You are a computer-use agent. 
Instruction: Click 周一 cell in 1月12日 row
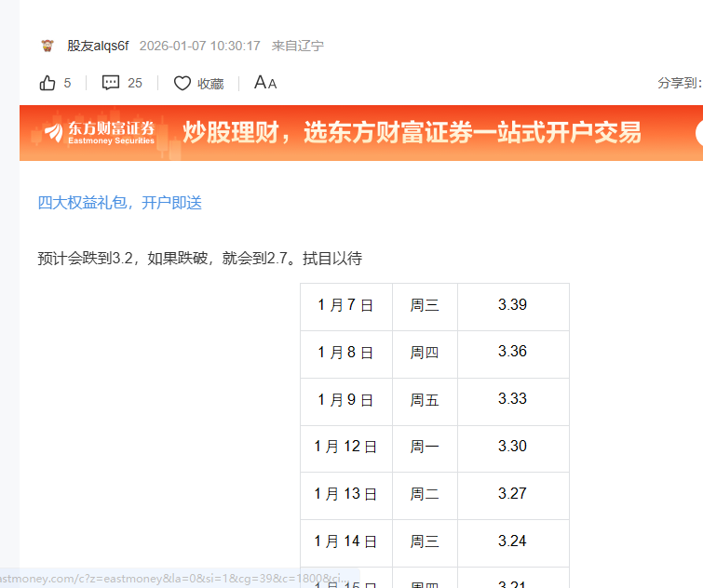[425, 448]
